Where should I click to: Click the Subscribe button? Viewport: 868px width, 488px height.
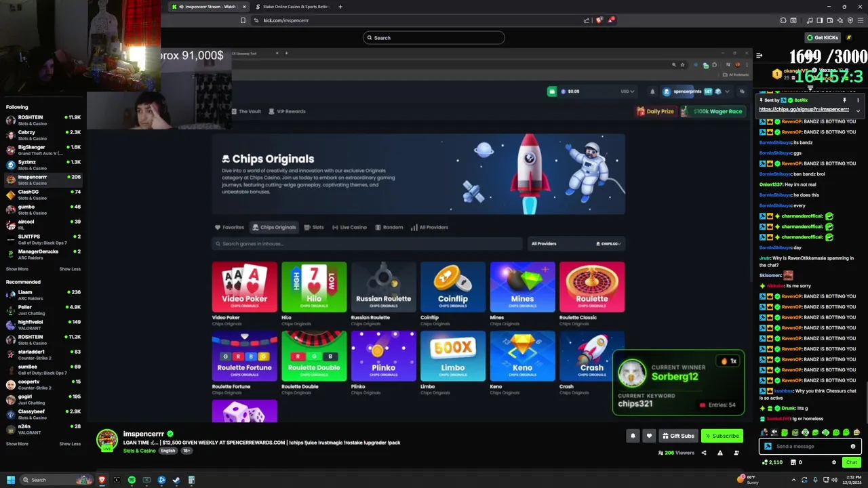click(722, 436)
